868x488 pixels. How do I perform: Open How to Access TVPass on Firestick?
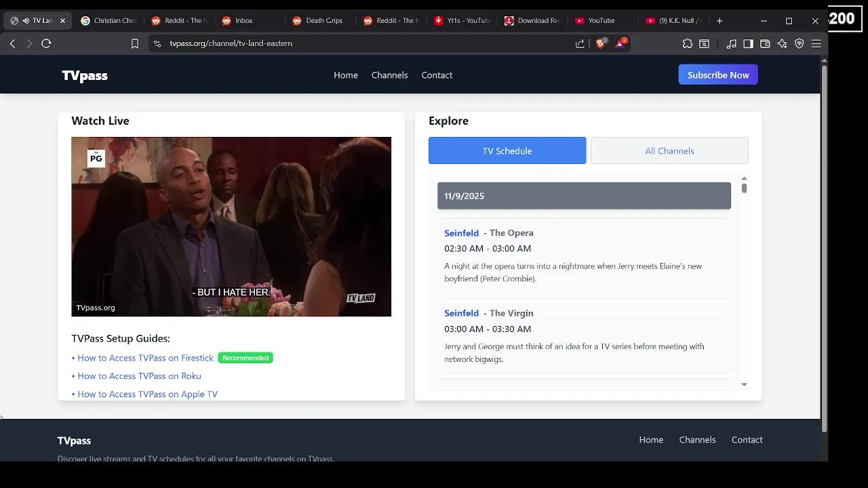[x=145, y=358]
